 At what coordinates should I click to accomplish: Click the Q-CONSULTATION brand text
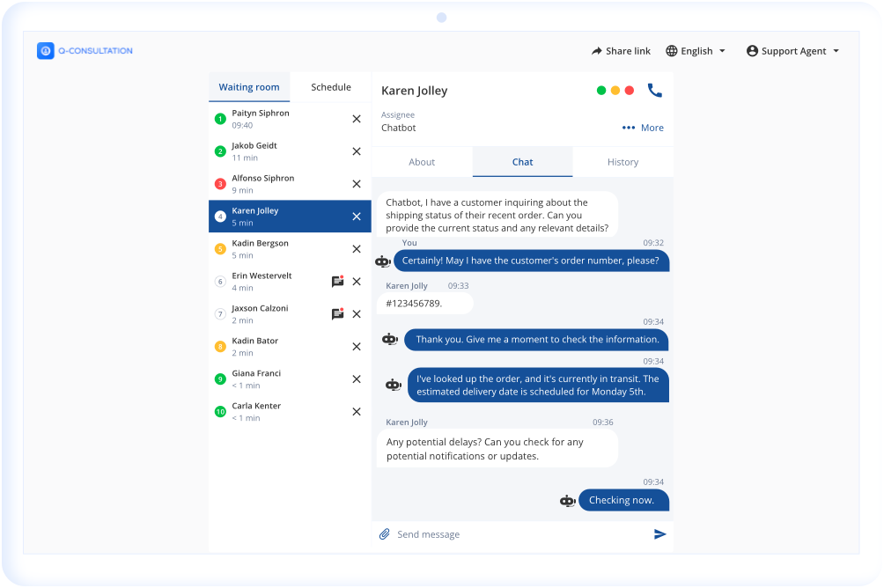click(x=95, y=51)
